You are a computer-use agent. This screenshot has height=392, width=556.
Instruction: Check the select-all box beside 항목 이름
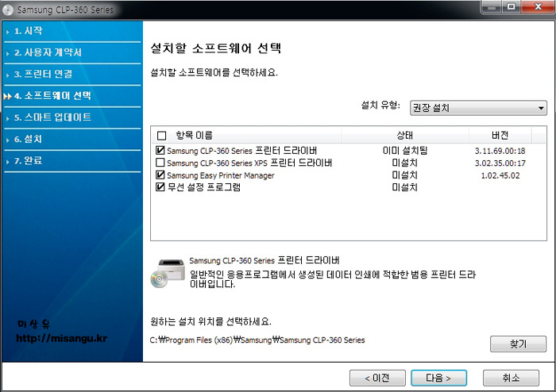(161, 135)
